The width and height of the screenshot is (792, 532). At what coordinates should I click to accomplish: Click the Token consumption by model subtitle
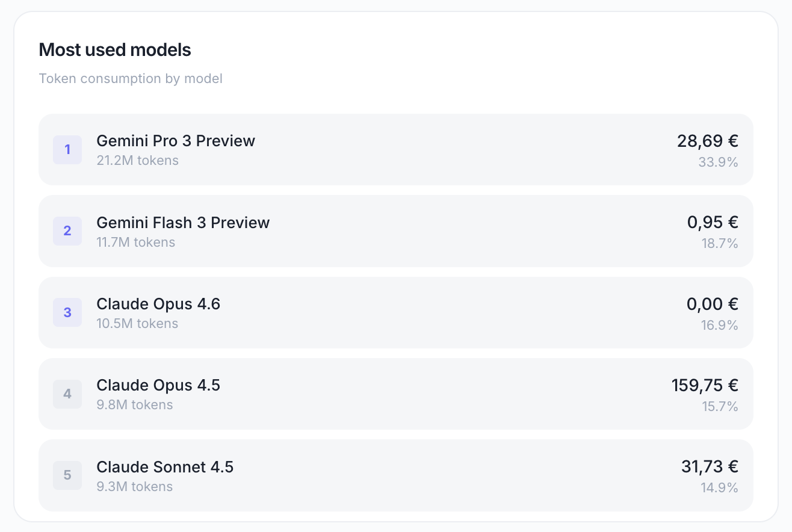131,79
